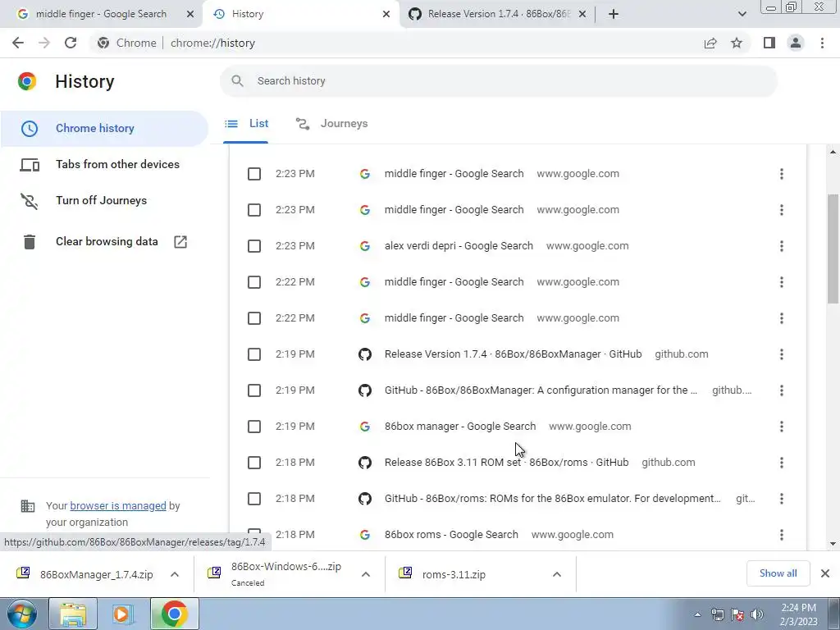Open the 86box roms Google Search link

(x=451, y=535)
